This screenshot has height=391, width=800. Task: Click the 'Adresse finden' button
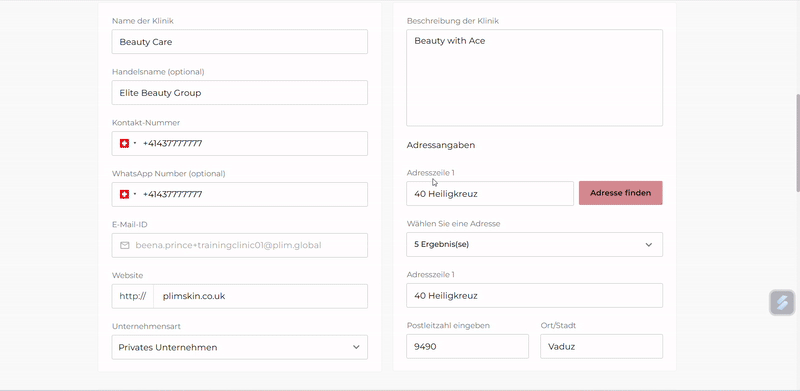point(620,193)
